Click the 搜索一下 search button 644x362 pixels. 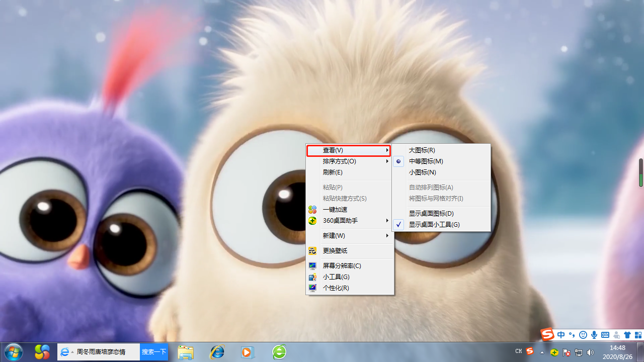tap(154, 352)
